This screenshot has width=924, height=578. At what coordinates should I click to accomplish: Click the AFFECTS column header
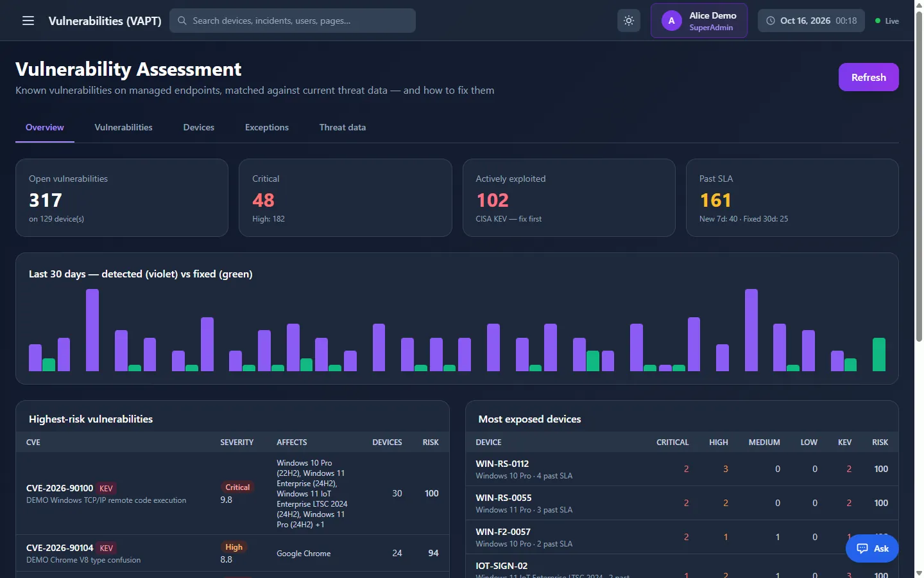click(292, 442)
